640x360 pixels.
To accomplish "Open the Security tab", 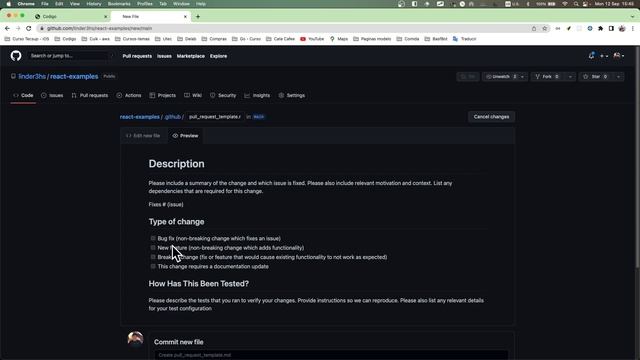I will point(223,96).
